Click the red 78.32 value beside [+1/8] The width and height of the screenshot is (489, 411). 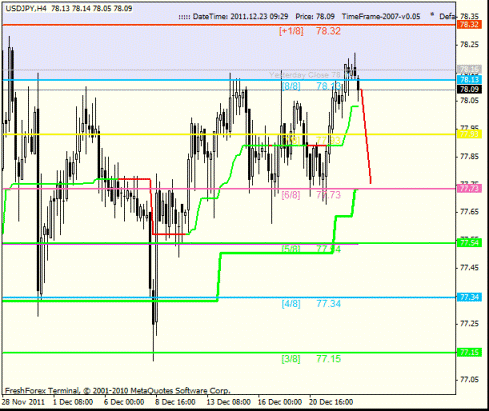[328, 31]
